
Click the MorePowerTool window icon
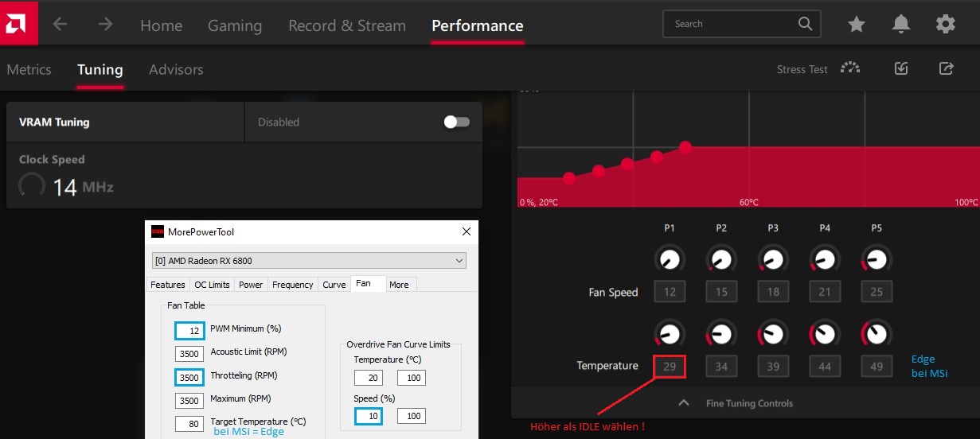158,231
